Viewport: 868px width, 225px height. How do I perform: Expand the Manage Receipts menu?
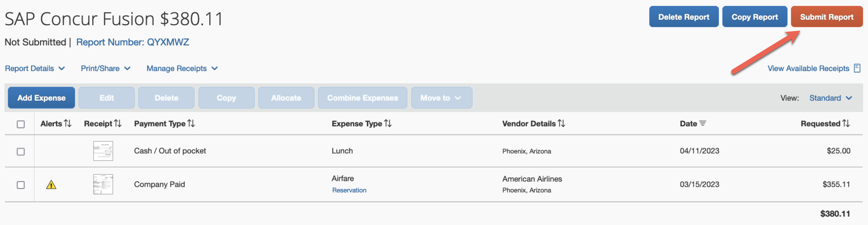(x=182, y=68)
